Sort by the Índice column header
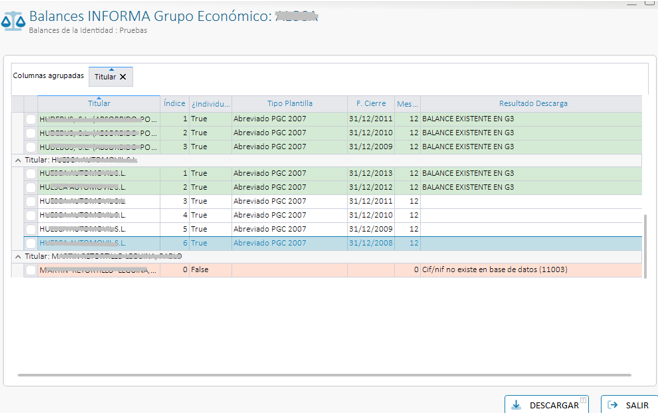Screen dimensions: 661x413 tap(175, 103)
